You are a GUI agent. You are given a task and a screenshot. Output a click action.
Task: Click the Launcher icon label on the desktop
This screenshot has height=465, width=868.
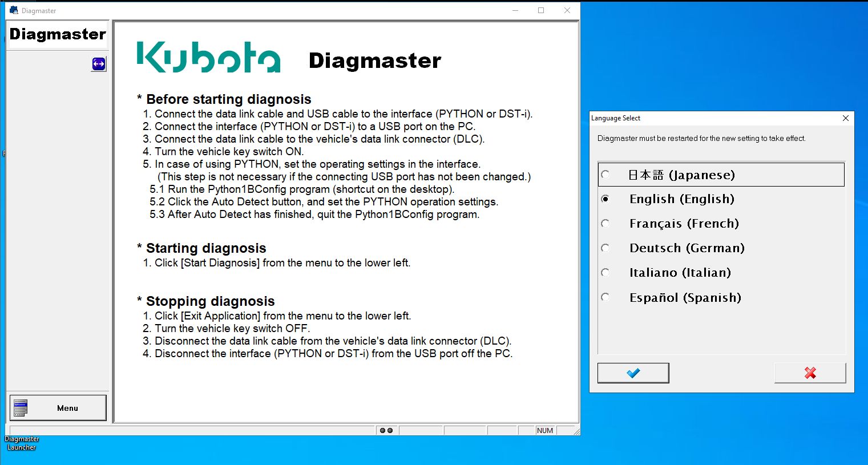(x=21, y=447)
